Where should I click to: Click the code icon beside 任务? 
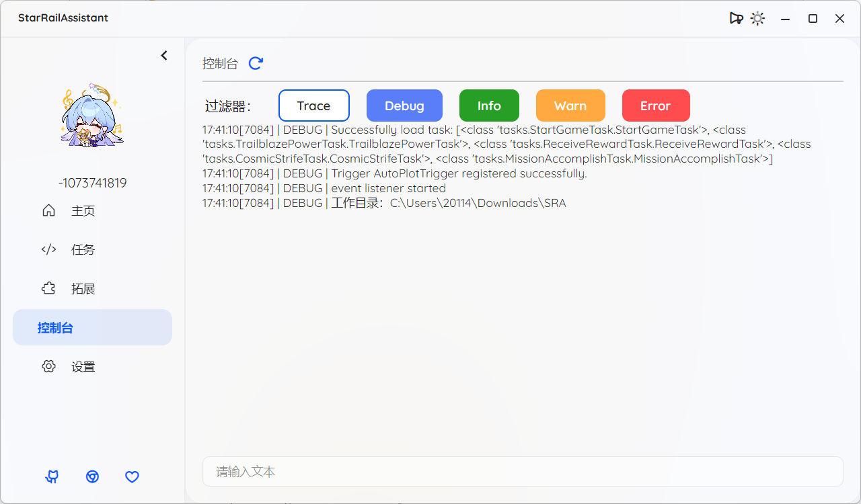(x=48, y=249)
